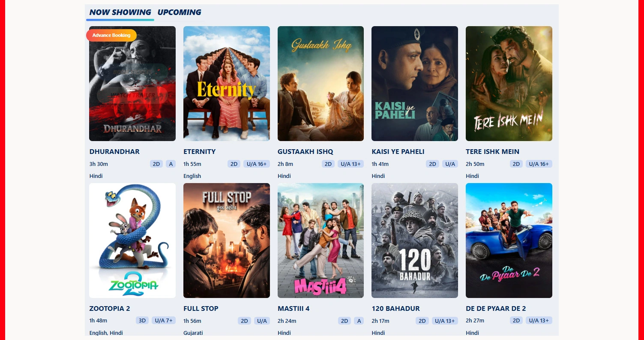Click the DHURANDHAR title link
644x340 pixels.
pos(114,152)
